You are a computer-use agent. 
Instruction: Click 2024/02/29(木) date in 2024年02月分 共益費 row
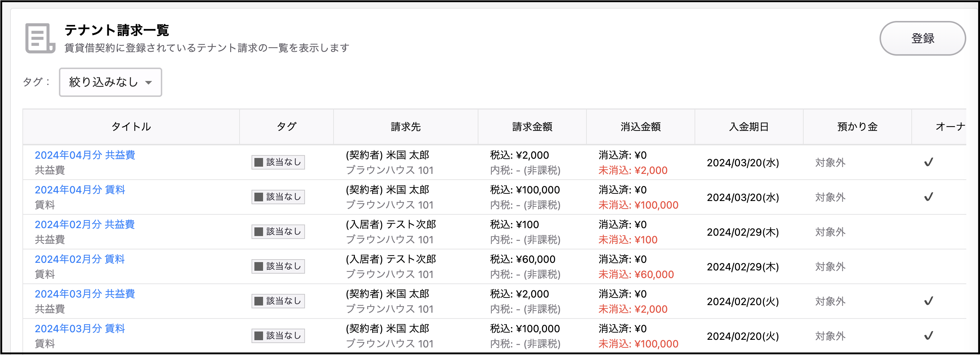pyautogui.click(x=743, y=232)
